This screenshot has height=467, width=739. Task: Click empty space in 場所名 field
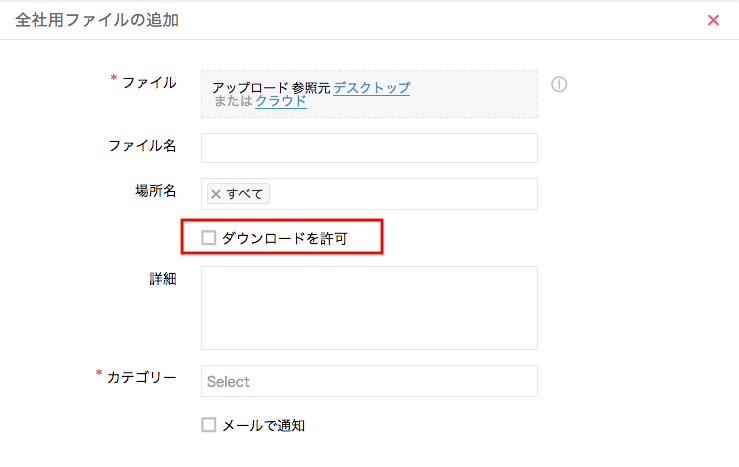401,194
